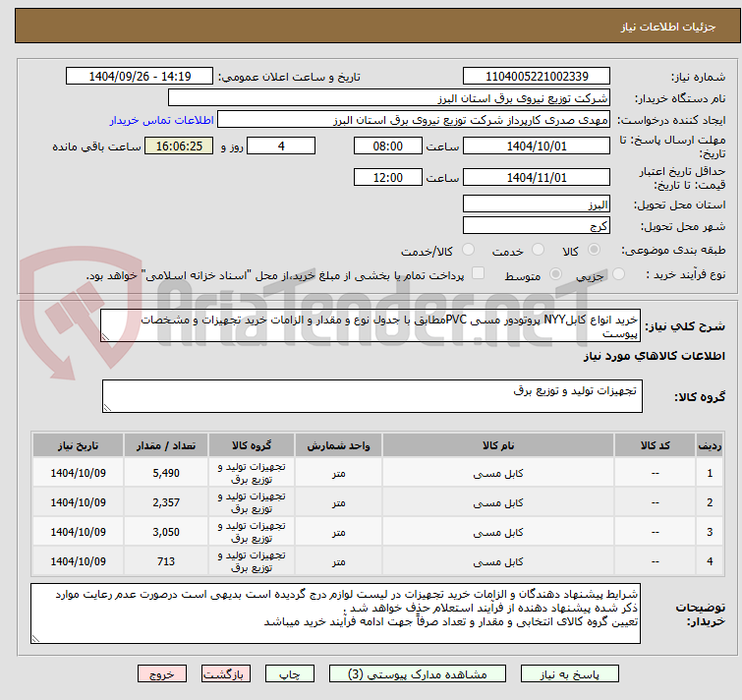Click the بازگشت back button
The height and width of the screenshot is (700, 742).
pyautogui.click(x=226, y=674)
